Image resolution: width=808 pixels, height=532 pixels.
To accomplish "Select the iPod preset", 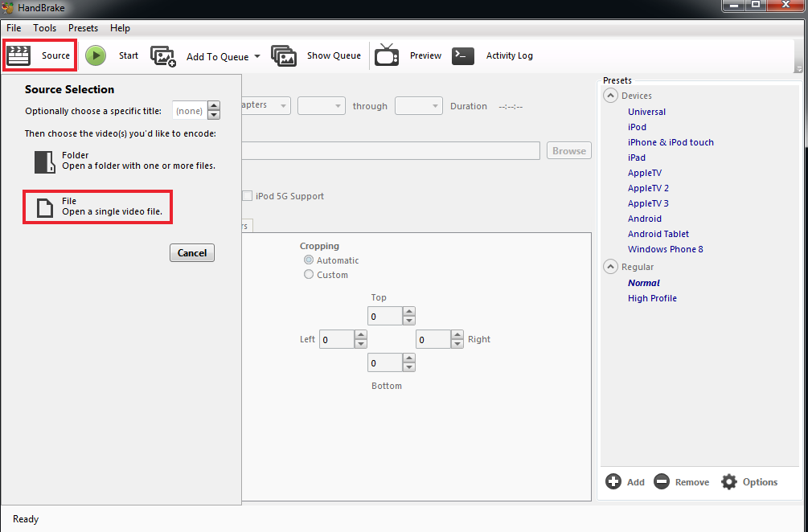I will pos(637,127).
